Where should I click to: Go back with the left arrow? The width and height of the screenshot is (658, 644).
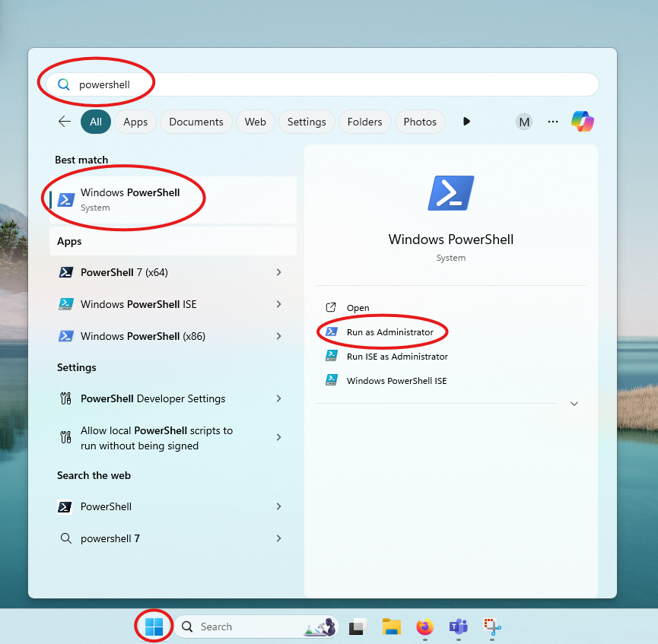tap(64, 122)
